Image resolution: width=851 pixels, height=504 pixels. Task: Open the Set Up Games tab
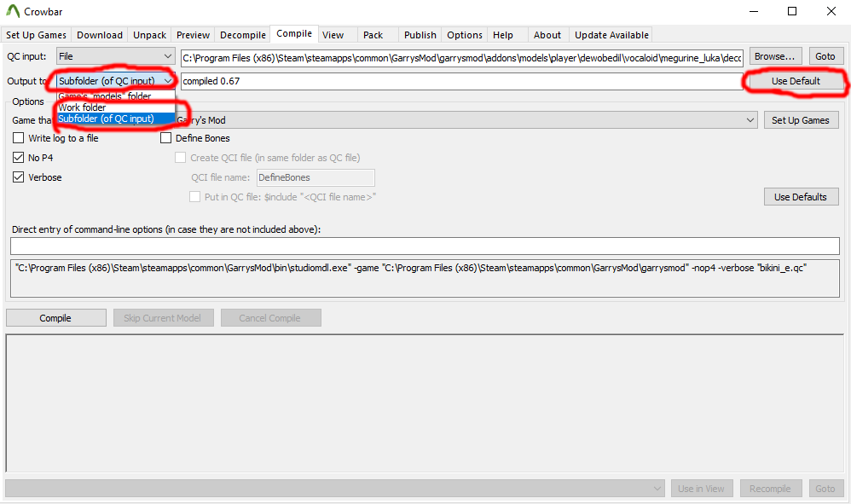coord(36,35)
